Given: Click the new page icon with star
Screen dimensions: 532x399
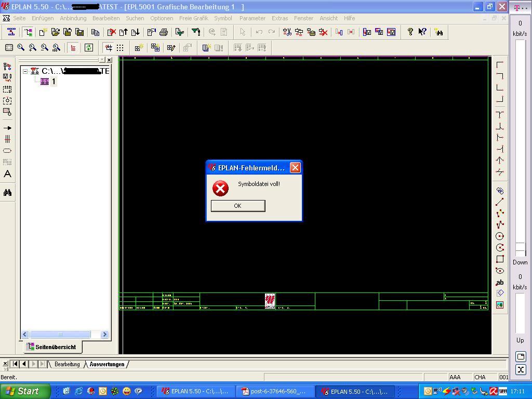Looking at the screenshot, I should point(43,32).
